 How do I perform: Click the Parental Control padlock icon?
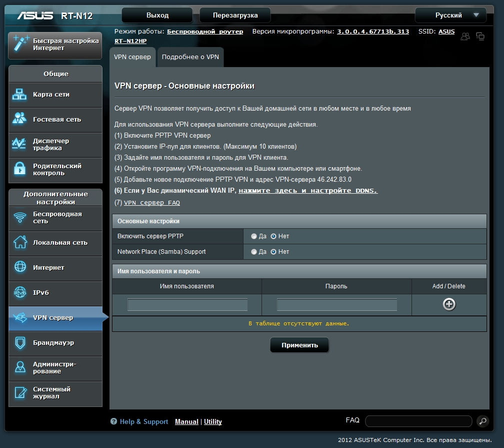pos(19,168)
